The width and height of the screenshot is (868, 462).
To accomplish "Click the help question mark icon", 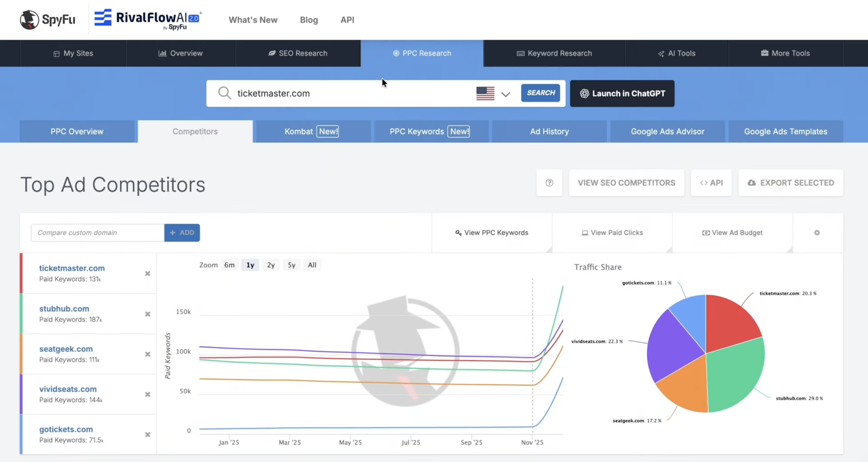I will [549, 183].
